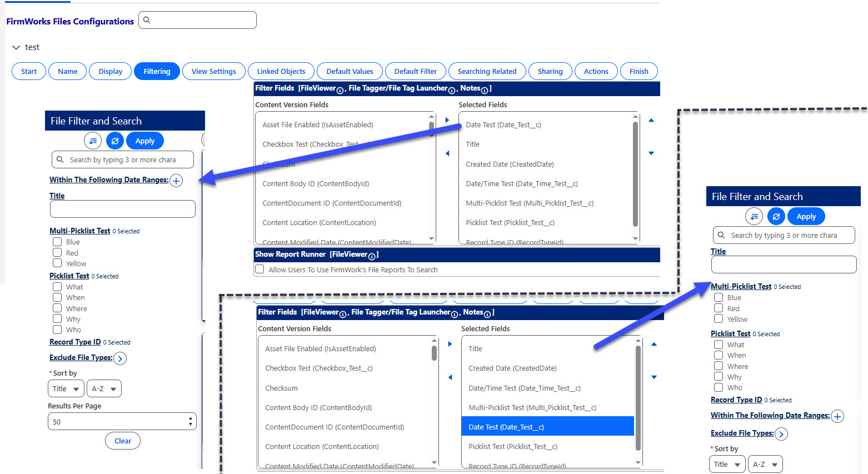Open the Sort by Title dropdown
Image resolution: width=868 pixels, height=474 pixels.
66,388
